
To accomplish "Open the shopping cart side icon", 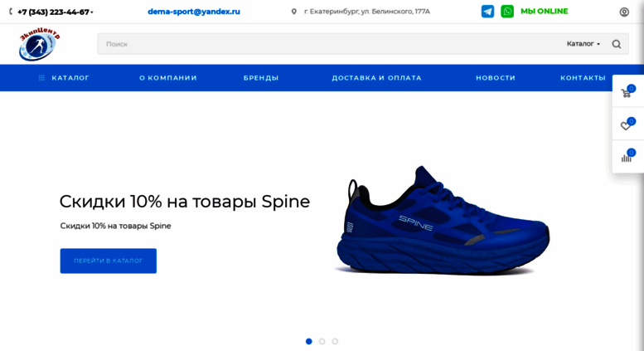I will click(626, 92).
